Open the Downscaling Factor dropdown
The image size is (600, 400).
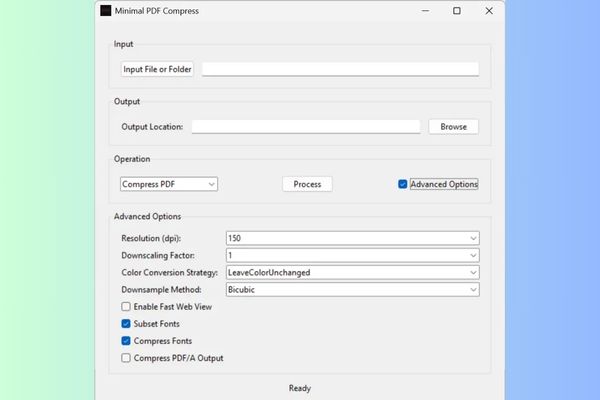click(x=352, y=255)
